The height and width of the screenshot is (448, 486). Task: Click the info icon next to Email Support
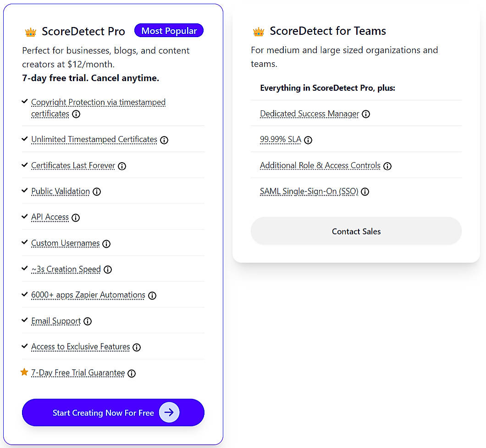(88, 322)
